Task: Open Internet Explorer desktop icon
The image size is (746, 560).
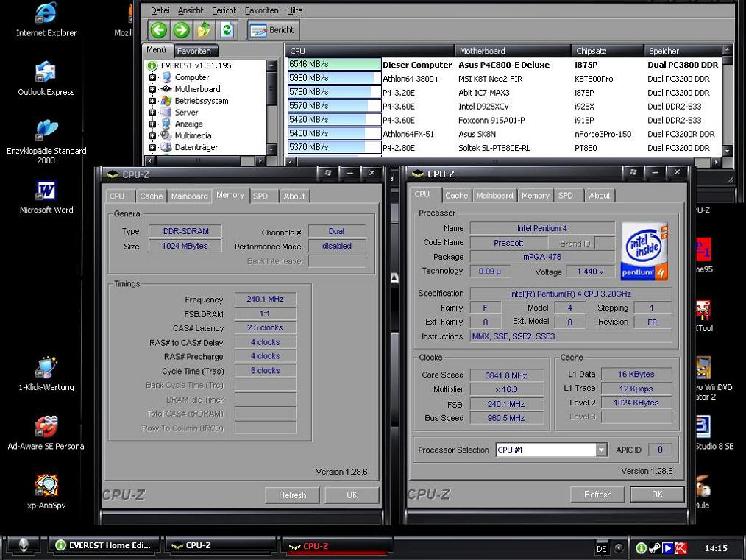Action: tap(46, 13)
